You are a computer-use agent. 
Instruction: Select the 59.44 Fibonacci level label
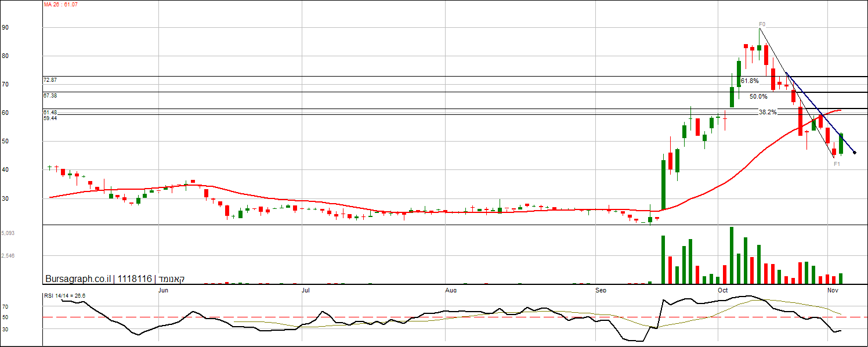coord(50,118)
